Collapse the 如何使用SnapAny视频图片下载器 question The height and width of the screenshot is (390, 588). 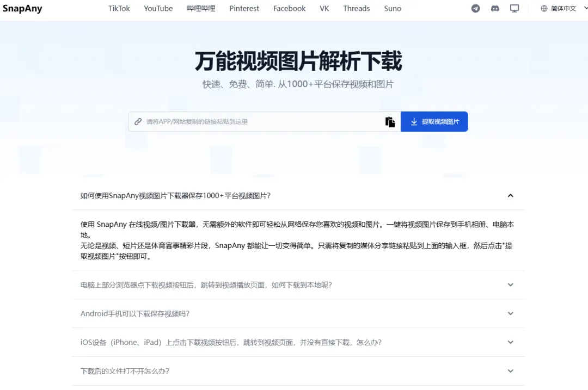(298, 196)
